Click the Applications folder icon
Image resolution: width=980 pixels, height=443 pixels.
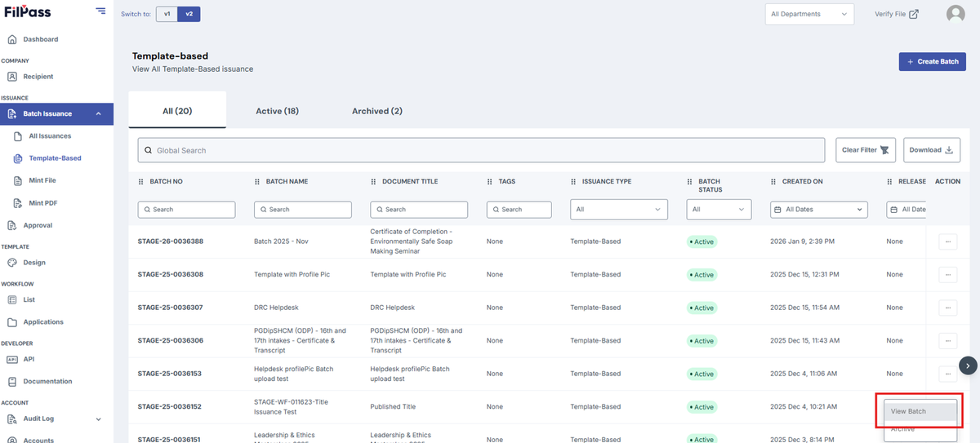(x=12, y=322)
